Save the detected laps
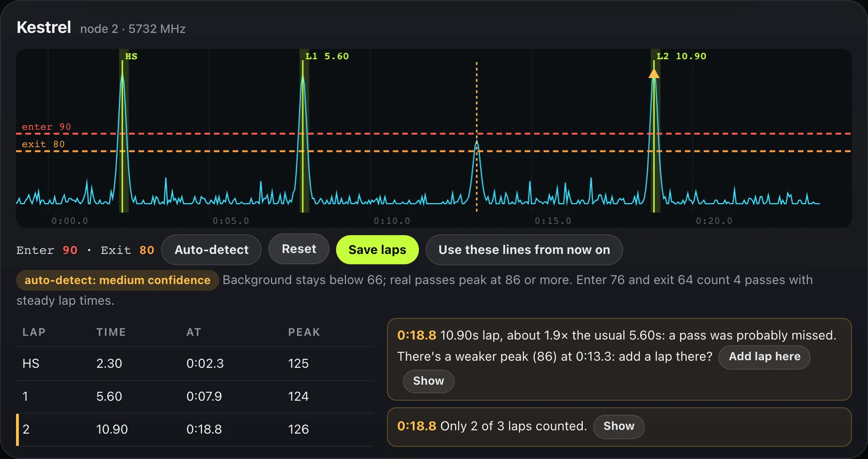868x459 pixels. (378, 250)
